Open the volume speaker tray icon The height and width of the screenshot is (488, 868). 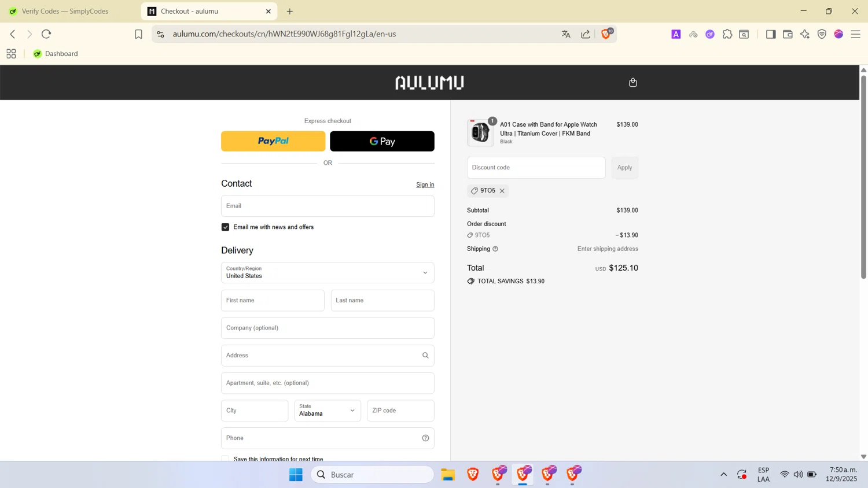[798, 475]
